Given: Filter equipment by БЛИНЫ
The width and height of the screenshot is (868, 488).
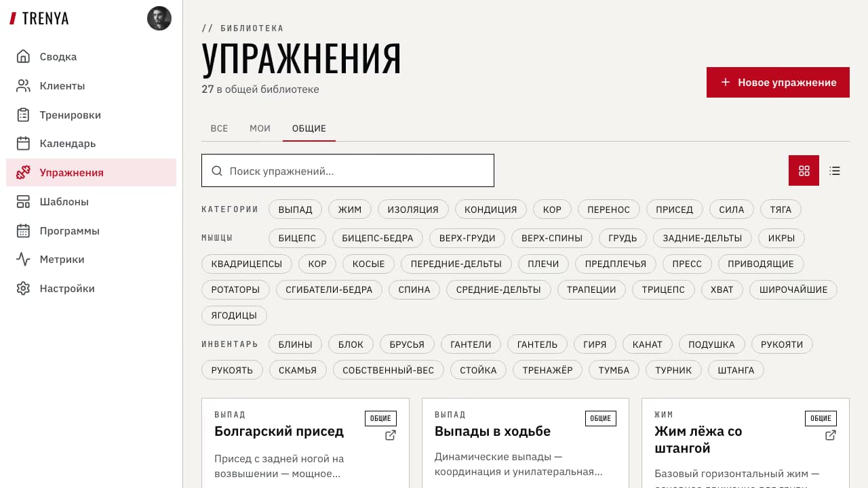Looking at the screenshot, I should [295, 344].
